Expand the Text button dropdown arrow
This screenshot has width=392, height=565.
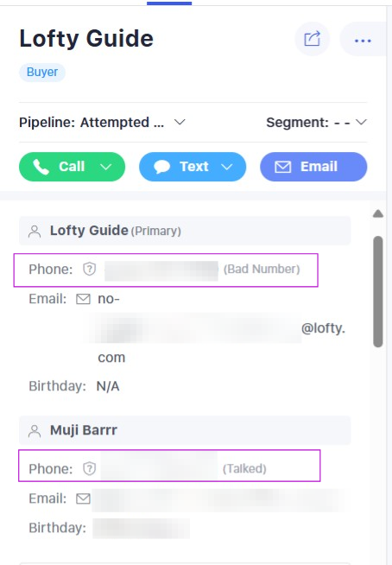[x=226, y=167]
